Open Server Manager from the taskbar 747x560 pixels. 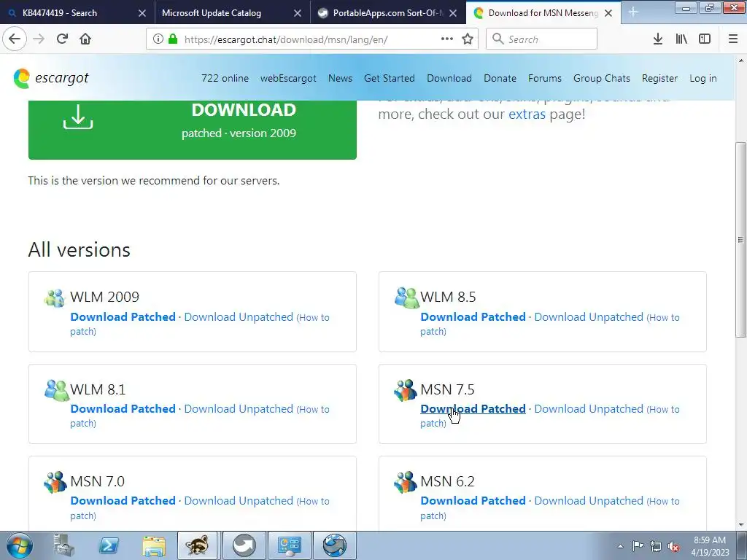click(64, 545)
